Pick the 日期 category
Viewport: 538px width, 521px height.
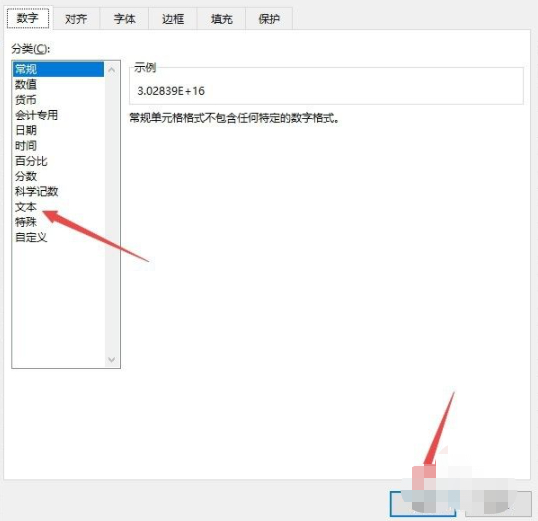pos(58,130)
